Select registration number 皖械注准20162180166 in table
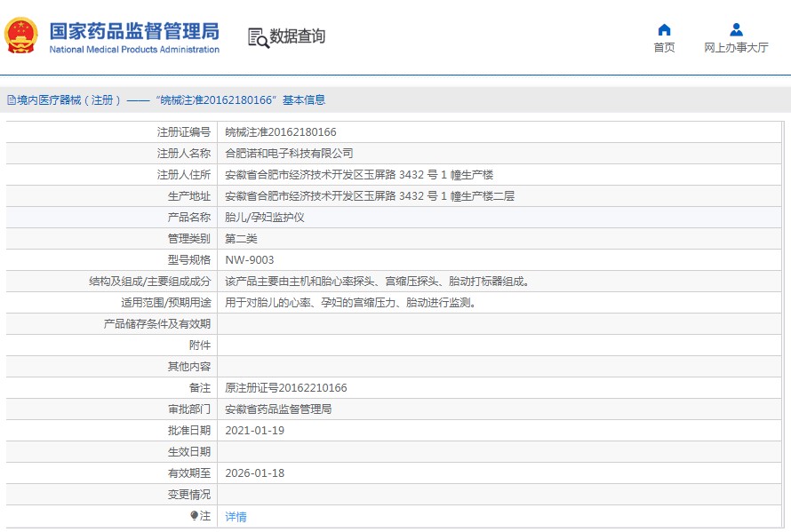The image size is (791, 532). tap(280, 131)
